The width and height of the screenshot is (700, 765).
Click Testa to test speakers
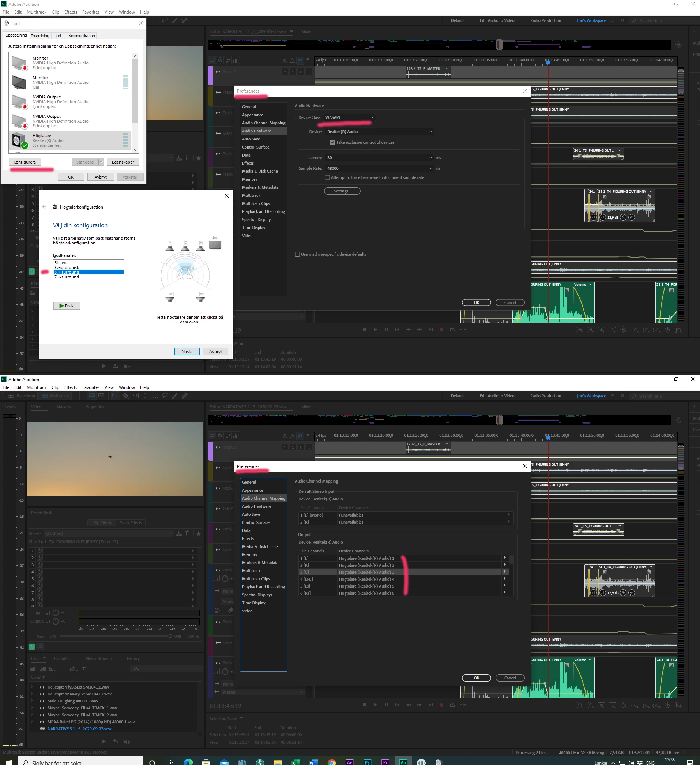(67, 306)
